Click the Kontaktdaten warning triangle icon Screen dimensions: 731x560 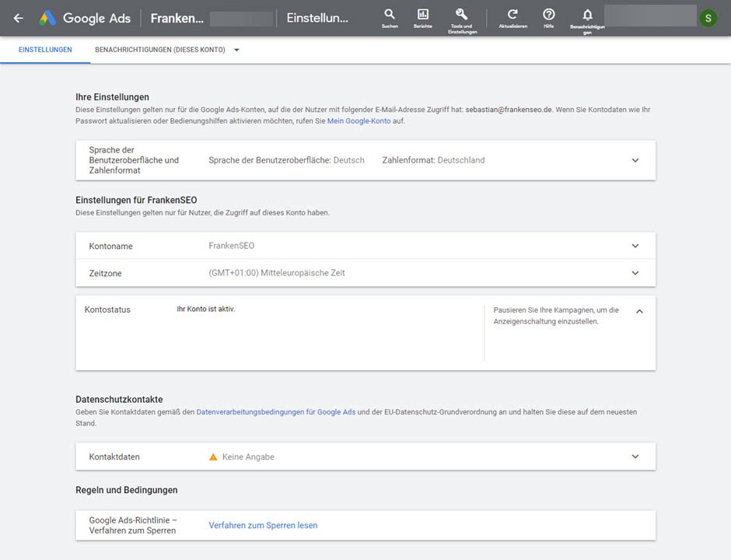tap(213, 457)
